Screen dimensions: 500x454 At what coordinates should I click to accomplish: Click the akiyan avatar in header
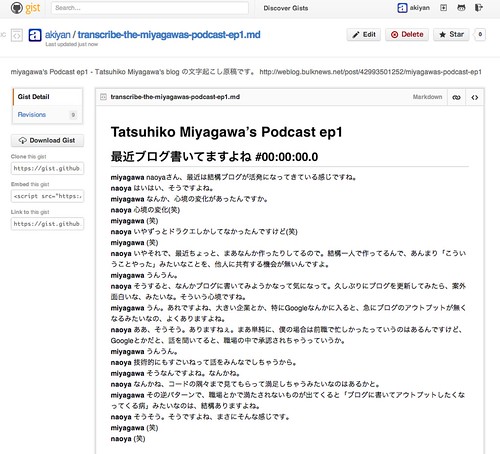(x=402, y=8)
